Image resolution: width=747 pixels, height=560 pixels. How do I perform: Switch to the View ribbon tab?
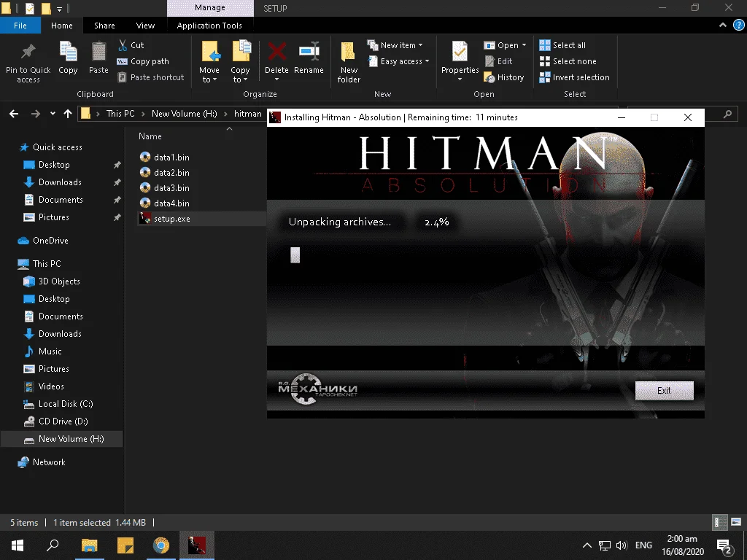click(x=145, y=26)
